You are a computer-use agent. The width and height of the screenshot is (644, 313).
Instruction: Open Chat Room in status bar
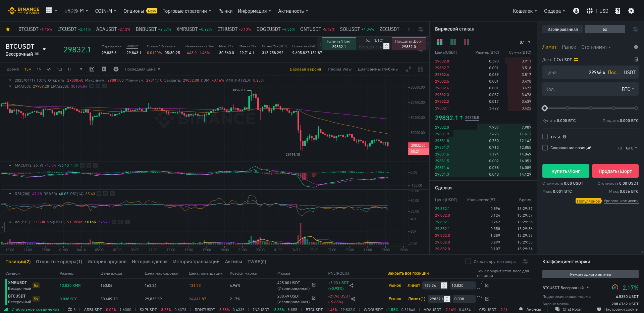pos(569,309)
